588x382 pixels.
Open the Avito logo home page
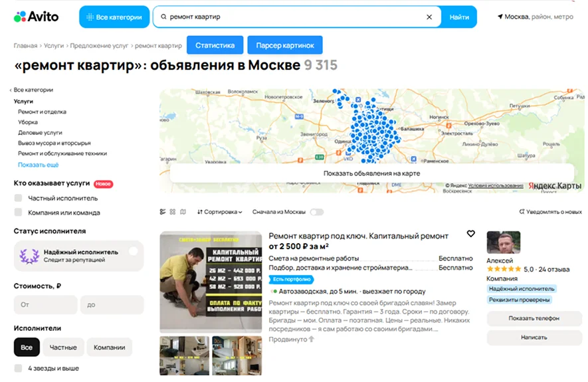(36, 17)
